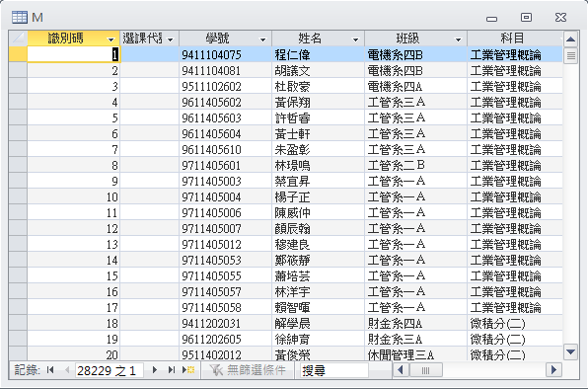This screenshot has width=588, height=389.
Task: Click class cell 電機系四A
Action: [416, 86]
